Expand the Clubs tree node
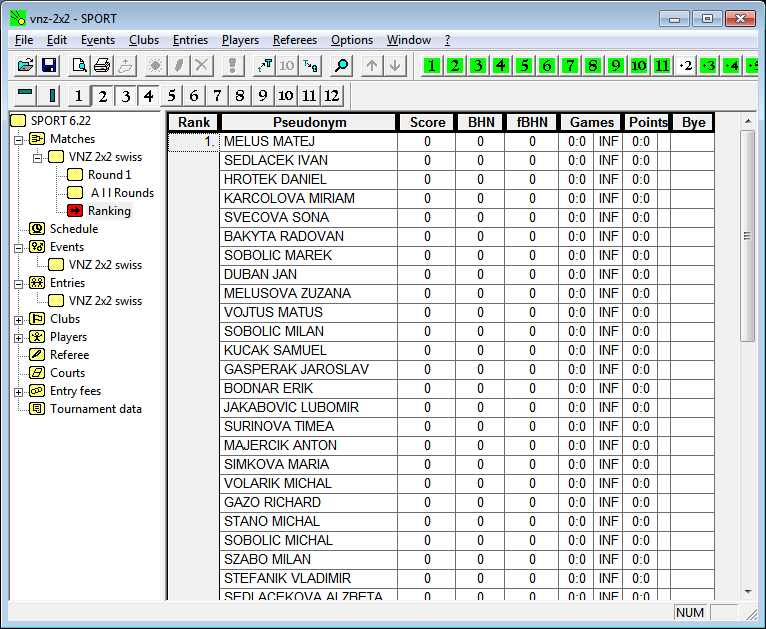This screenshot has width=766, height=629. pos(19,319)
